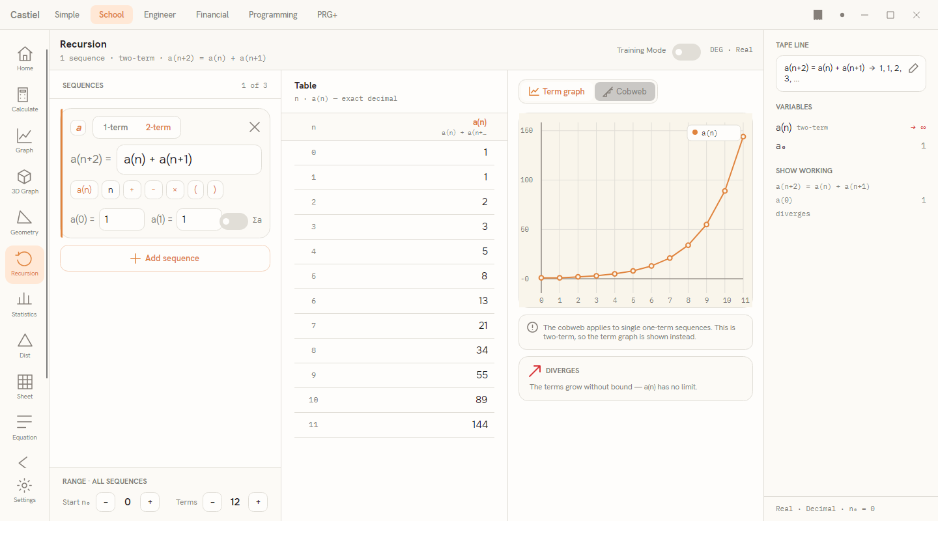Select the 1-term sequence option

coord(115,128)
